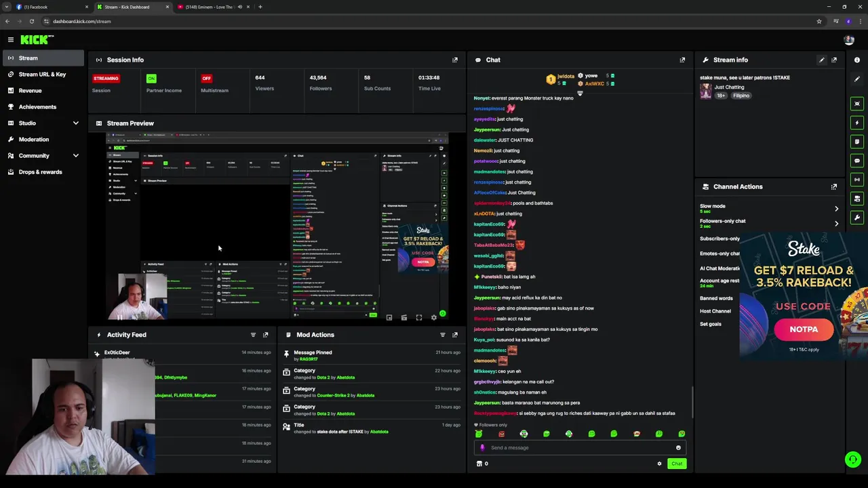Pop out the Chat panel
The width and height of the screenshot is (868, 488).
682,60
